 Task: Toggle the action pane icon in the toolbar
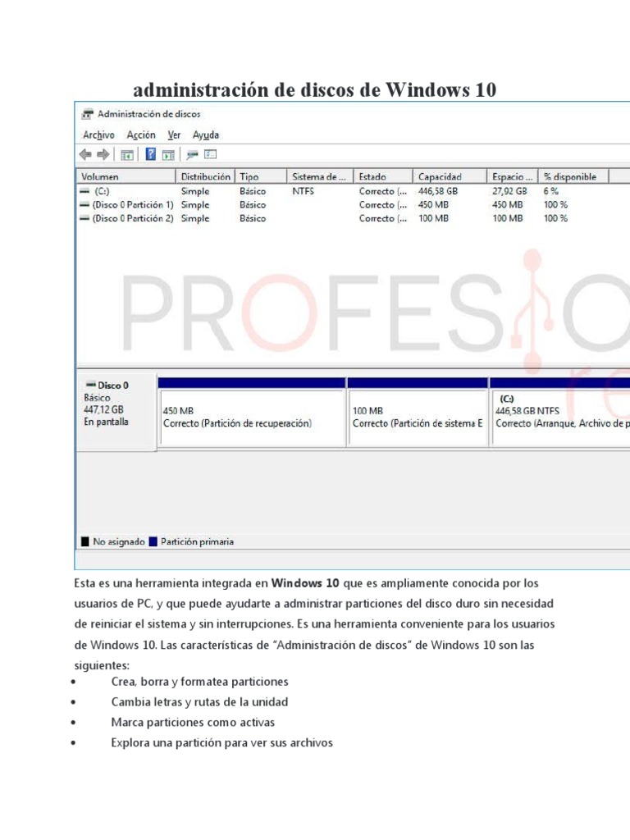tap(168, 155)
